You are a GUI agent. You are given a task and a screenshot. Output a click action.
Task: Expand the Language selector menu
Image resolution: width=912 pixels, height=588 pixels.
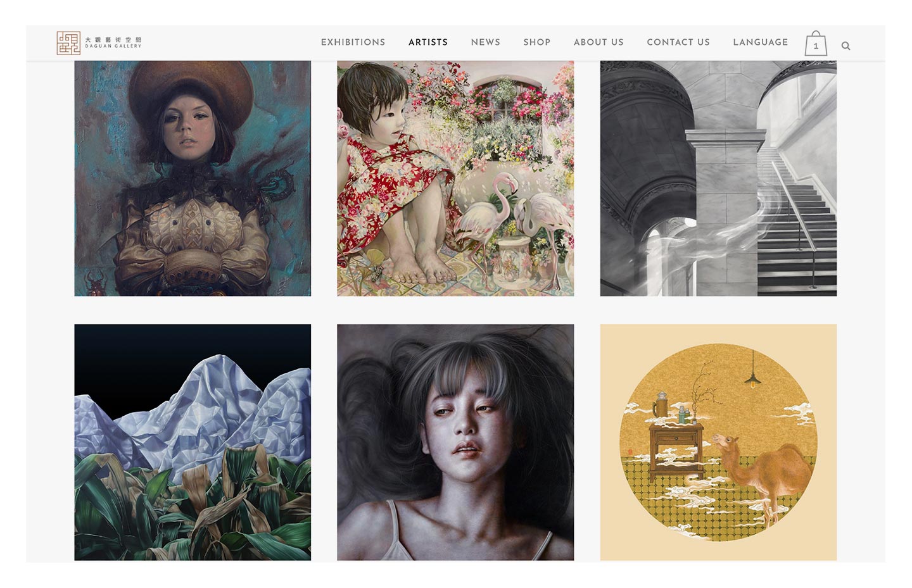tap(760, 42)
